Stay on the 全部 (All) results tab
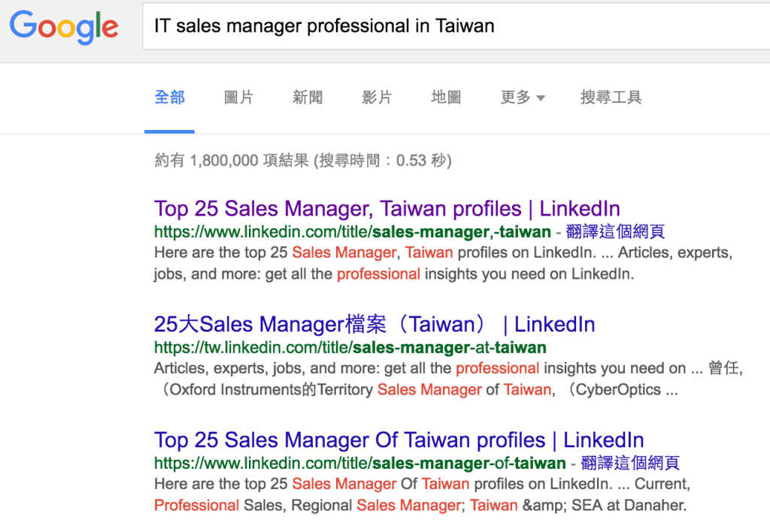 click(169, 97)
